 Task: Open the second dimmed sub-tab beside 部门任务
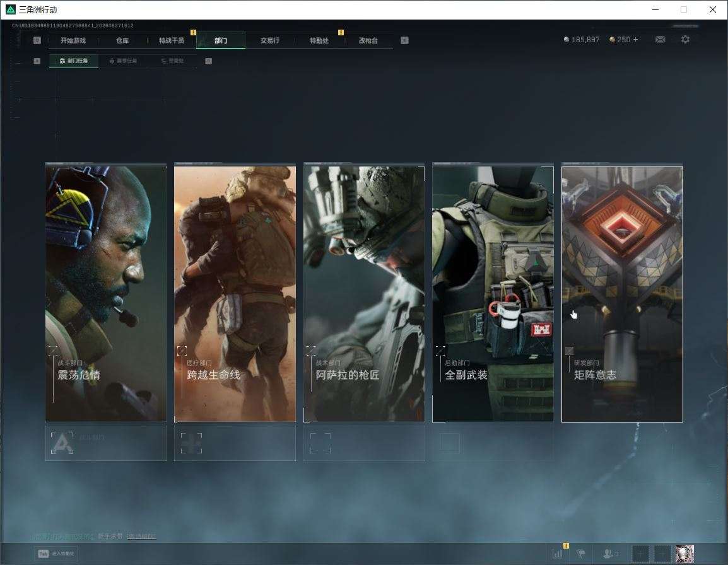tap(123, 61)
